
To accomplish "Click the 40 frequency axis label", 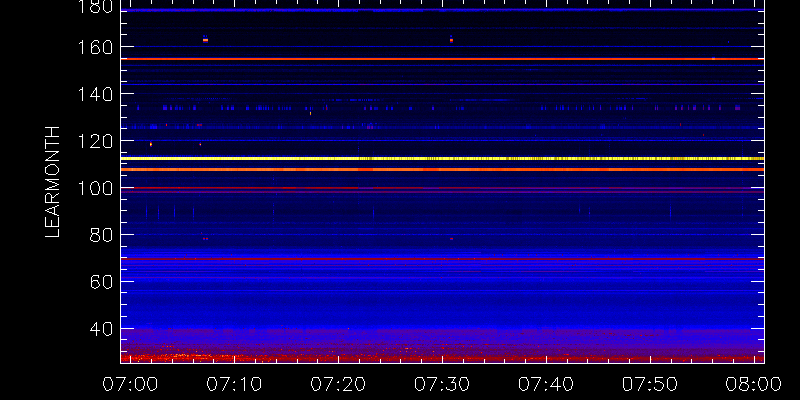I will tap(102, 329).
